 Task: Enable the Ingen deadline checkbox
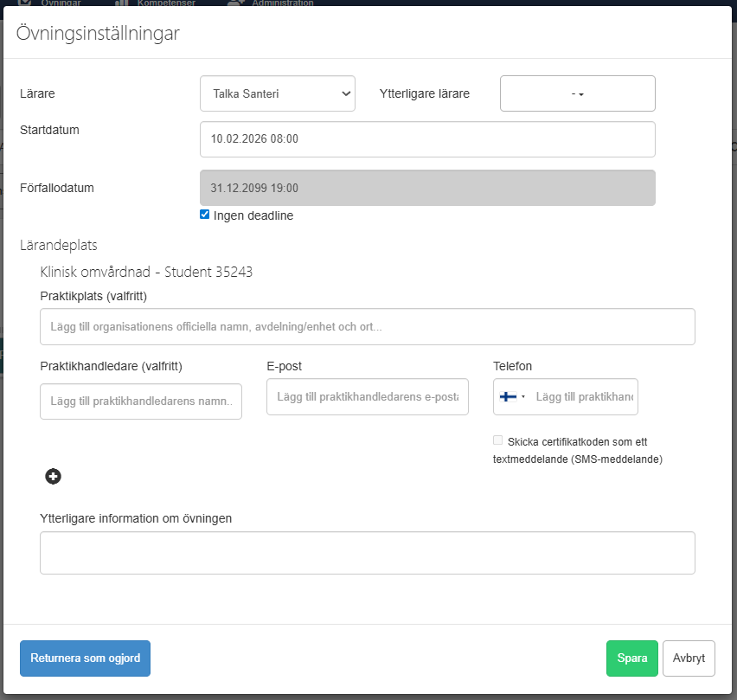coord(204,214)
